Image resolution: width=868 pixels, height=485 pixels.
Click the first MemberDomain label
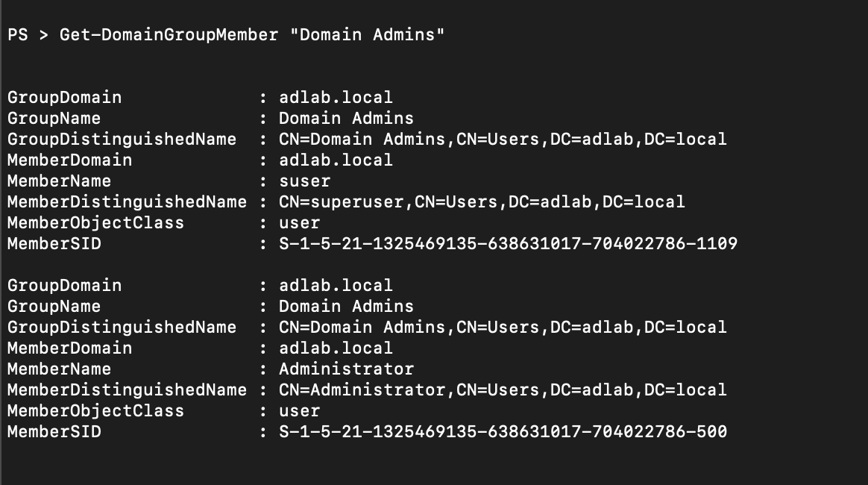[70, 160]
